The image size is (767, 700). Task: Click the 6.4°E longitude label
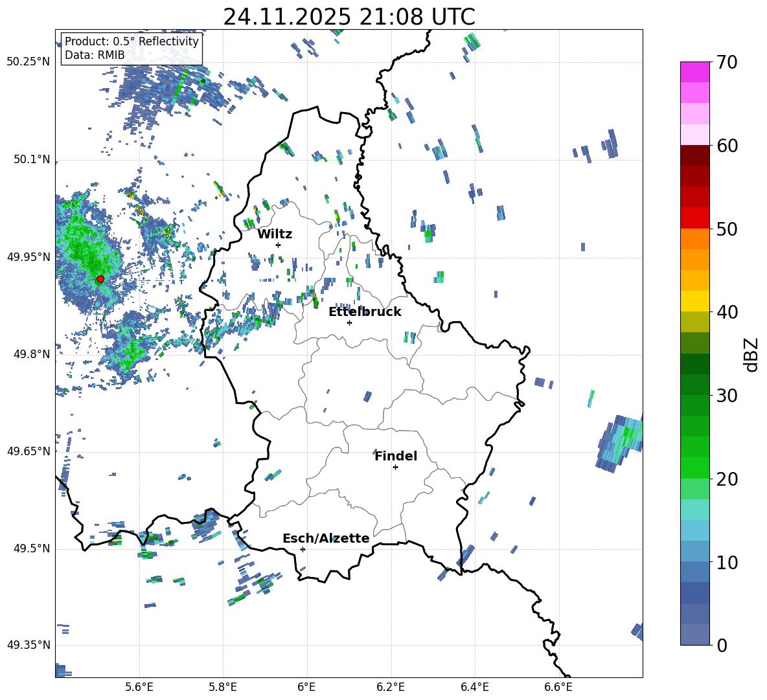click(474, 687)
